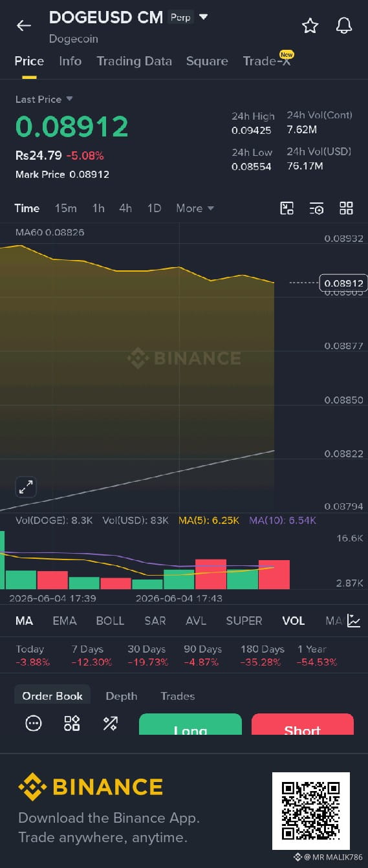Switch to the Price tab
The width and height of the screenshot is (368, 868).
coord(29,61)
